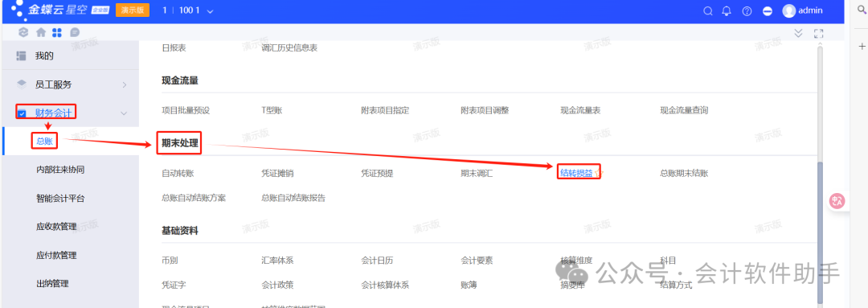Expand the 员工服务 chevron
The image size is (868, 308).
click(x=124, y=84)
